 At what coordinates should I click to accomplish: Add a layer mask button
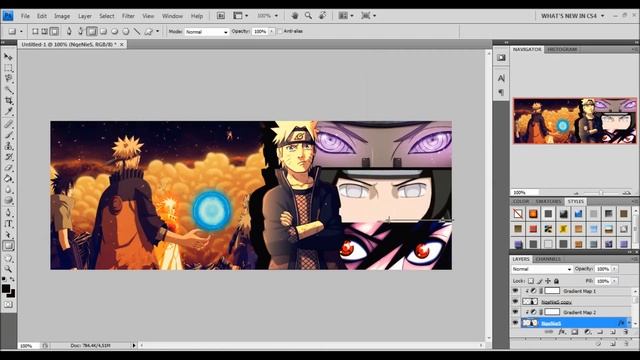click(x=575, y=332)
